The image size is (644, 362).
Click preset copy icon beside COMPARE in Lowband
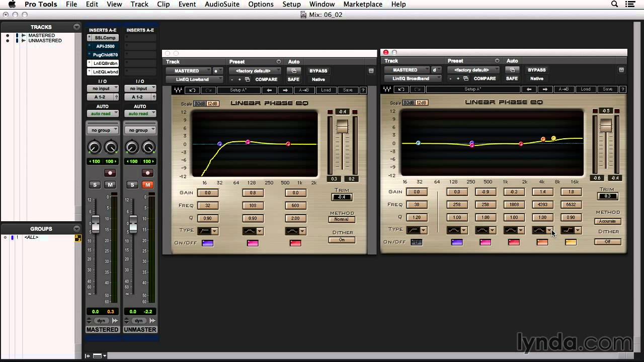pos(247,79)
